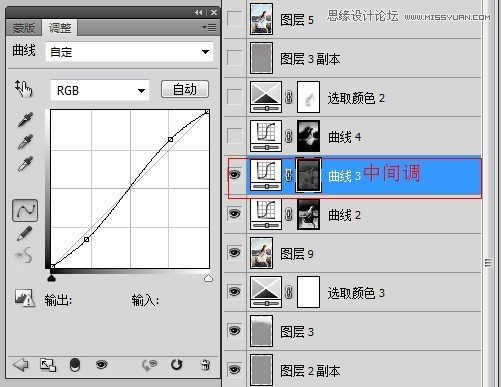Show hidden layer 图层 5
Image resolution: width=501 pixels, height=387 pixels.
click(235, 19)
